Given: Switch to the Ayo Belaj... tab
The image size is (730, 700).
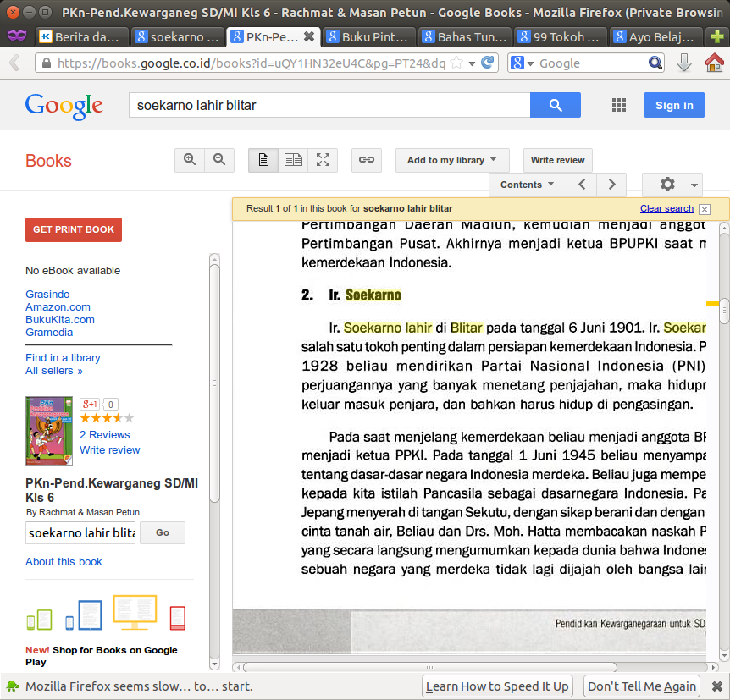Looking at the screenshot, I should pyautogui.click(x=656, y=36).
